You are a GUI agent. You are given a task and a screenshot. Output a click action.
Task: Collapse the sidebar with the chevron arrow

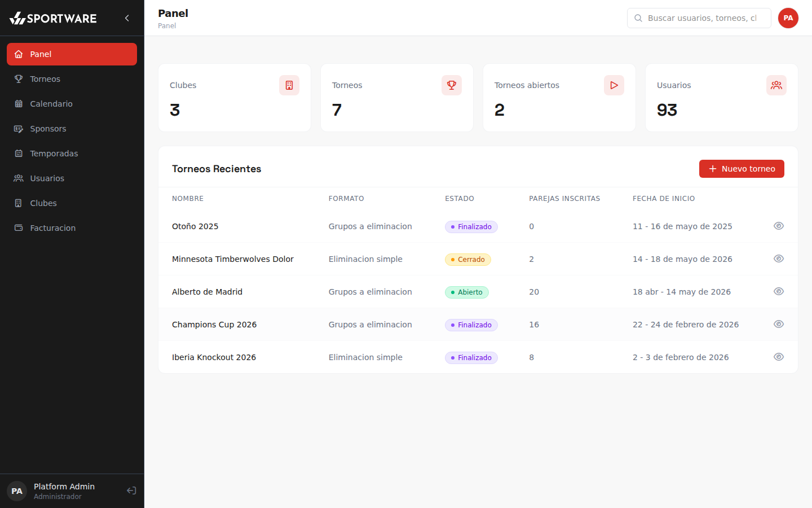[127, 18]
